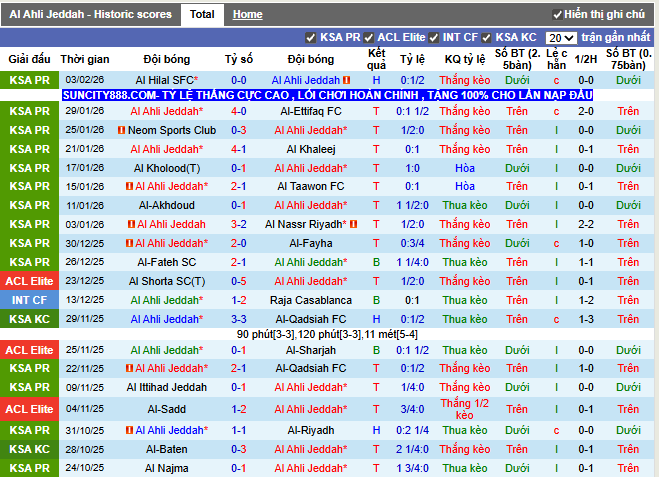Select date 28/10/25 in Al-Baten row
Screen dimensions: 659x477
pos(85,449)
